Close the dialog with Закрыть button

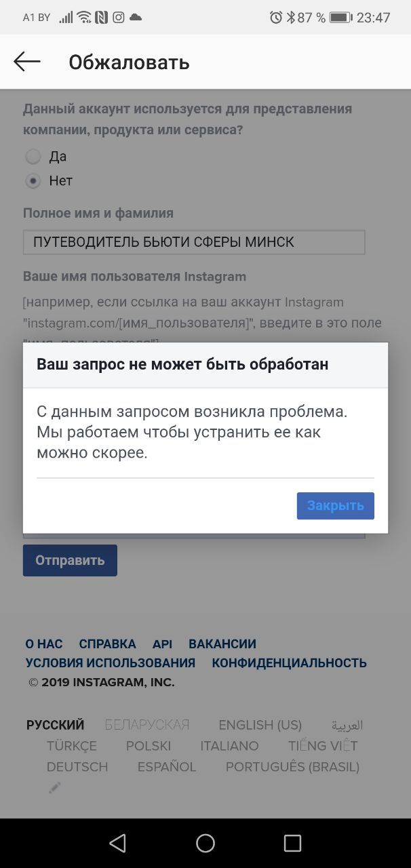tap(336, 506)
